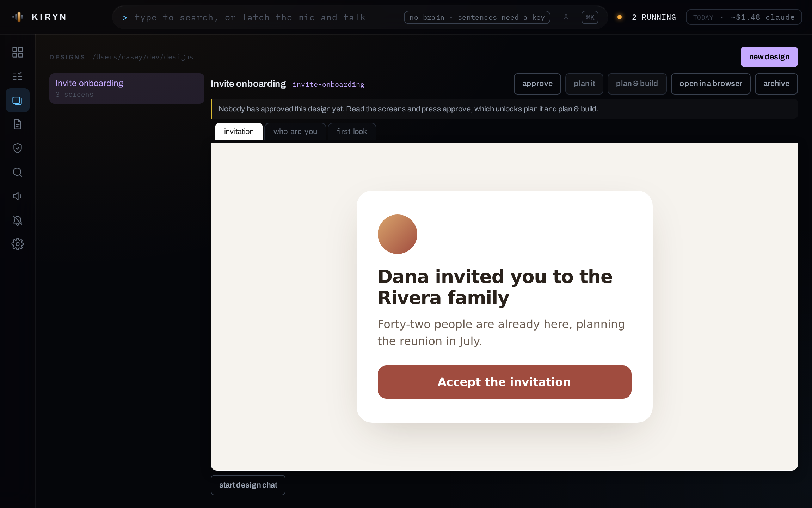Image resolution: width=812 pixels, height=508 pixels.
Task: Click the 'Dana invited you' heading
Action: click(x=495, y=287)
